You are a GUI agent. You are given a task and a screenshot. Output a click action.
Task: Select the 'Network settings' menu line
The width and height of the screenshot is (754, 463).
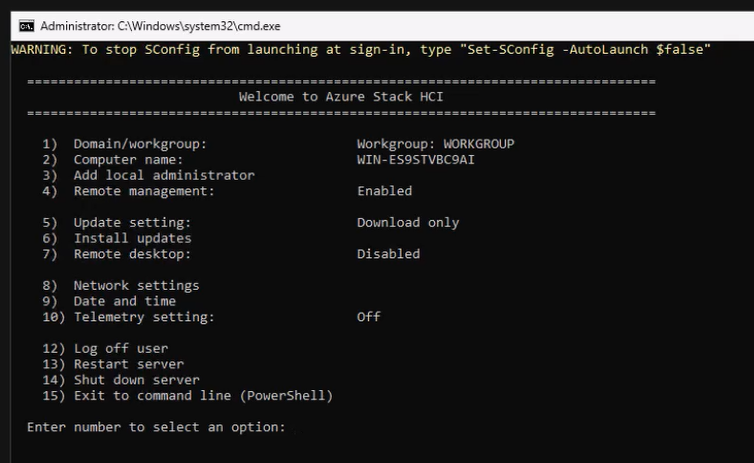[x=121, y=286]
